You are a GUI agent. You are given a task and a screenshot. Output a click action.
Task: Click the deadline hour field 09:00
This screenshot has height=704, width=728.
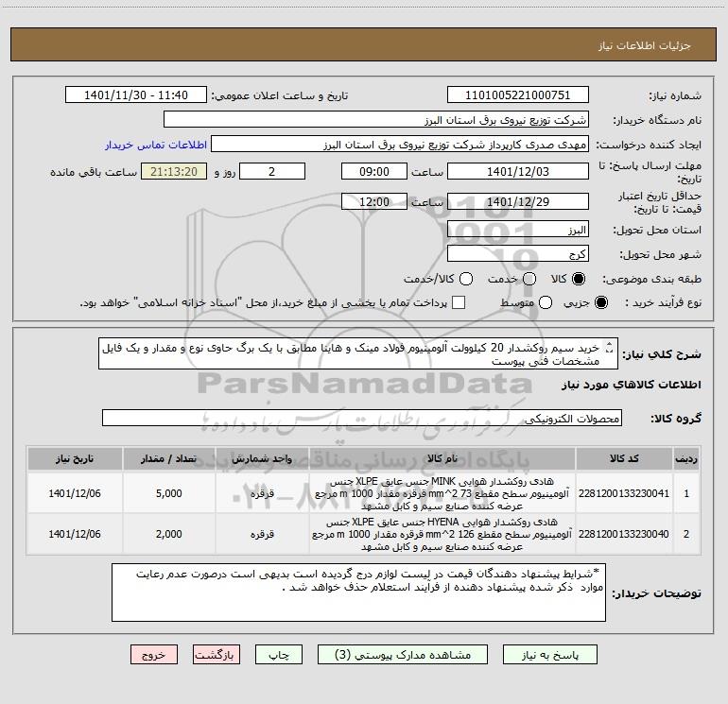[x=374, y=171]
